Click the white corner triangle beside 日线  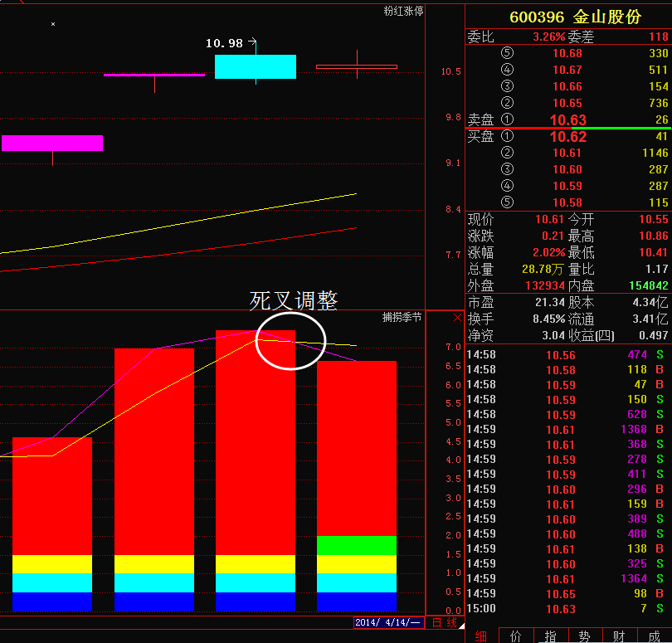461,626
